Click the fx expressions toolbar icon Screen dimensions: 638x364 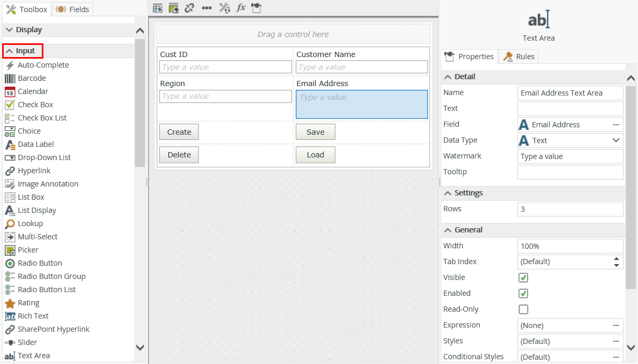[x=241, y=8]
